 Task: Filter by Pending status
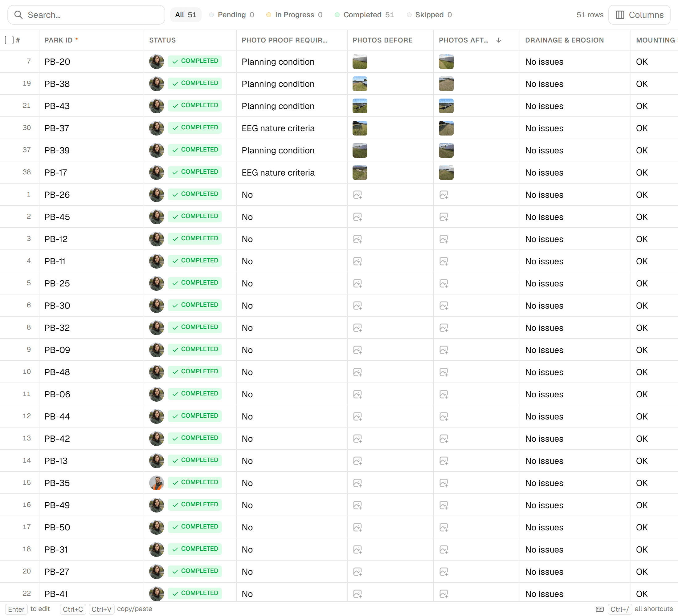(x=232, y=15)
